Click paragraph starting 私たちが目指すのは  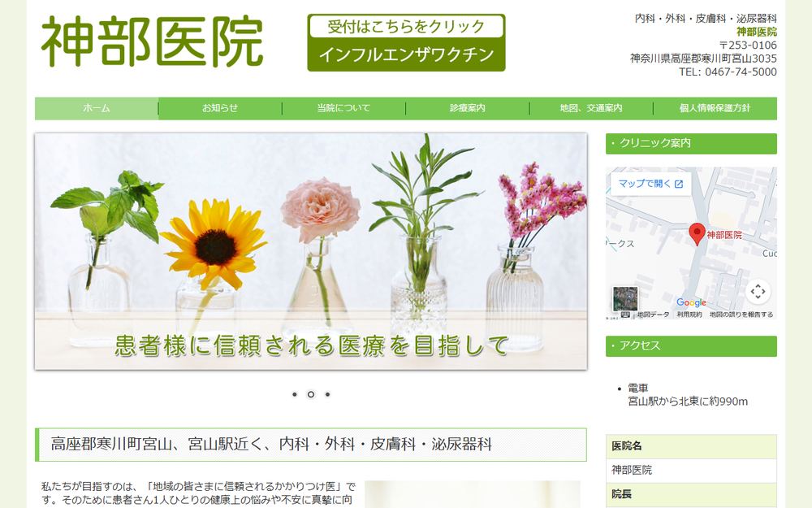pos(199,493)
